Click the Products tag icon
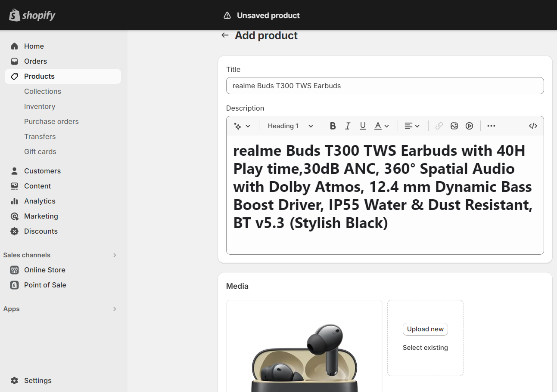The height and width of the screenshot is (392, 557). pyautogui.click(x=15, y=76)
